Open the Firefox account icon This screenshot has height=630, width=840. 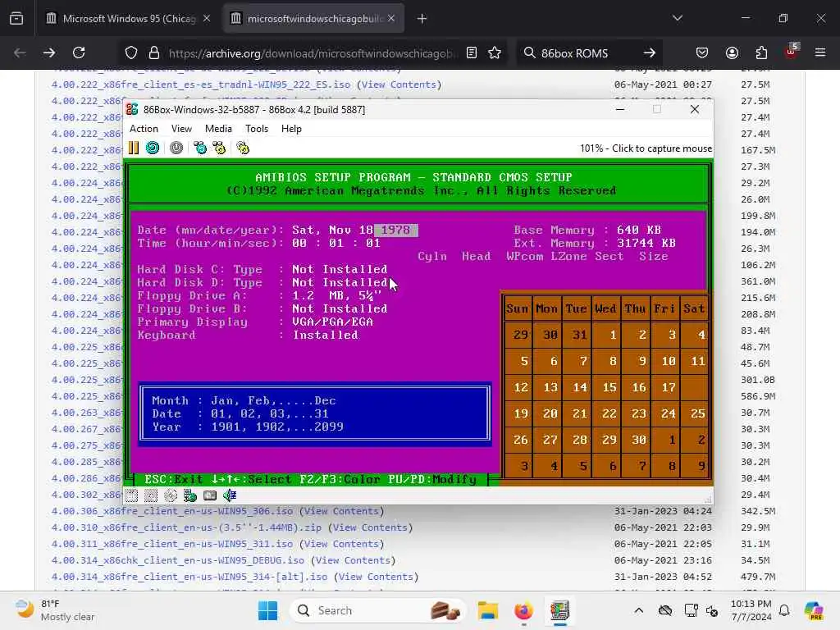click(x=732, y=52)
